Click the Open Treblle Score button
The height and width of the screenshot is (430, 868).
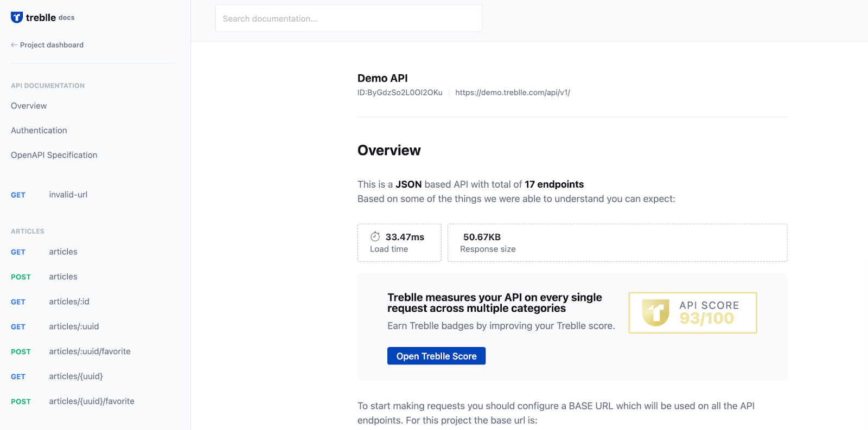tap(436, 356)
